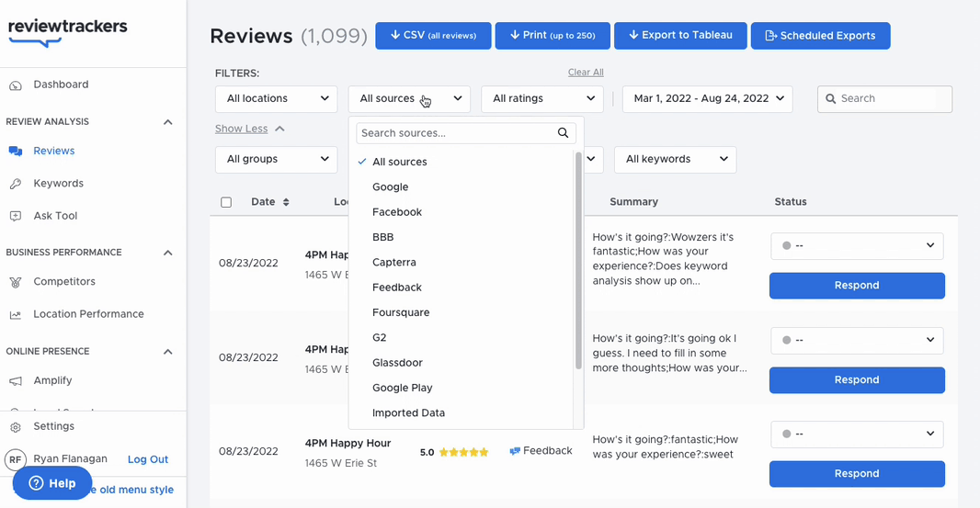Click the Location Performance chart icon
Viewport: 980px width, 508px height.
[x=16, y=314]
